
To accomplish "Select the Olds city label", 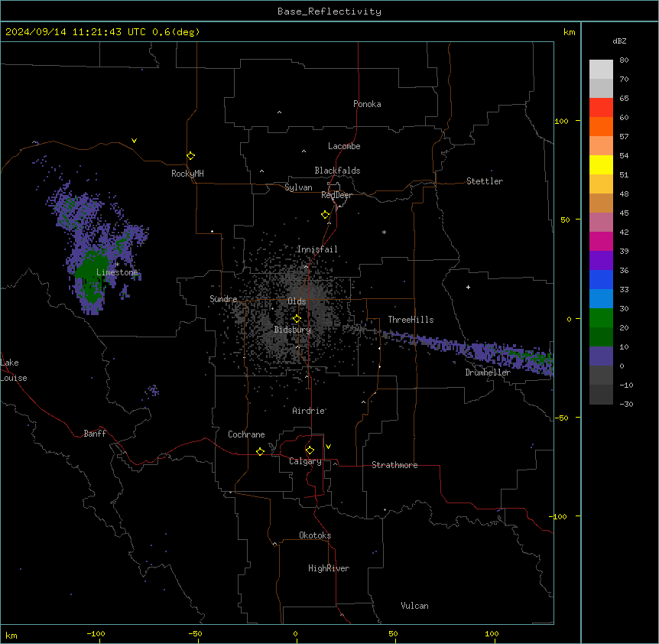I will click(297, 301).
